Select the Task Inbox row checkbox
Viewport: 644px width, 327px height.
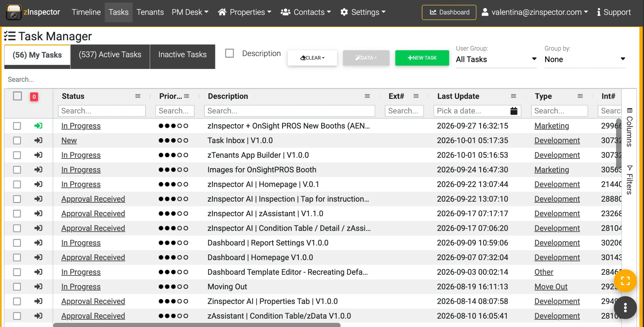click(x=17, y=140)
